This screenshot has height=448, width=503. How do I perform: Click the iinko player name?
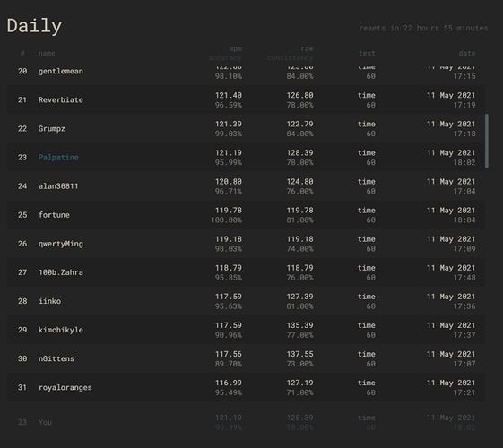[x=49, y=301]
